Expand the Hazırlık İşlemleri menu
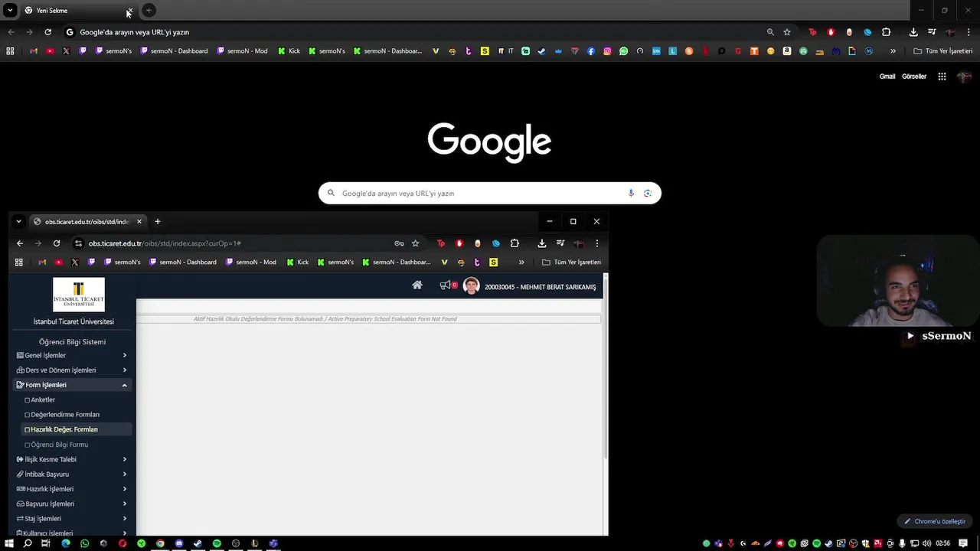Viewport: 980px width, 551px height. pos(72,489)
